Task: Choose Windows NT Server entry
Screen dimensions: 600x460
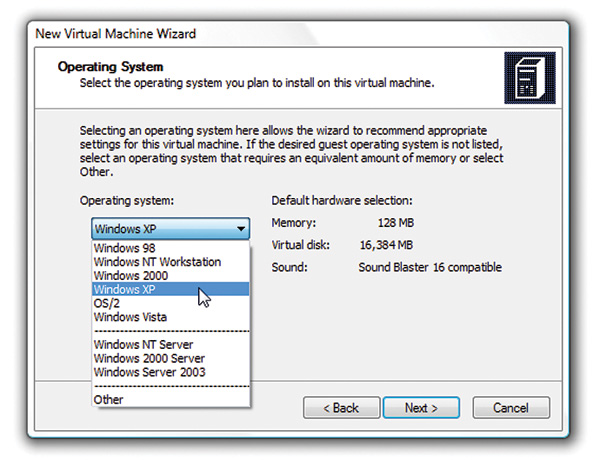Action: pos(171,344)
